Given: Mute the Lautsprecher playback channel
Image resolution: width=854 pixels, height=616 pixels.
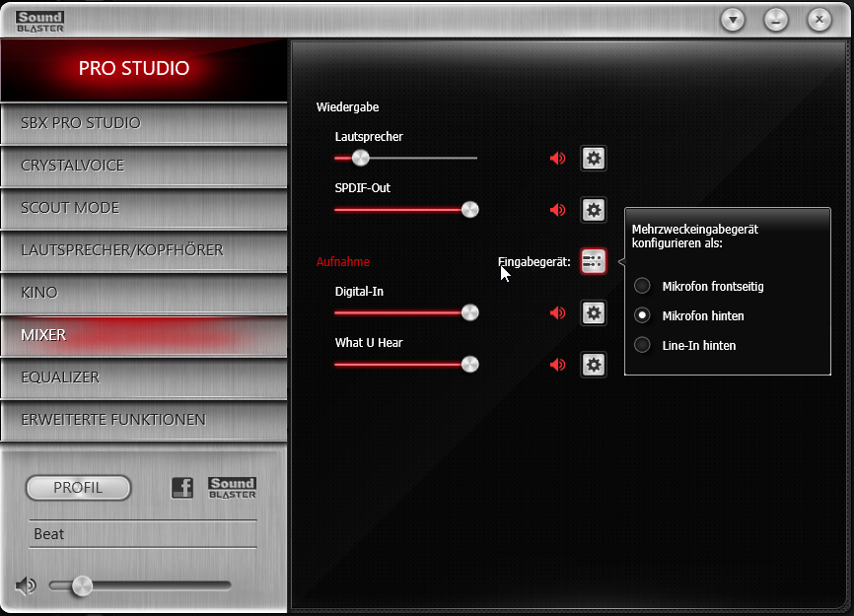Looking at the screenshot, I should pos(558,159).
